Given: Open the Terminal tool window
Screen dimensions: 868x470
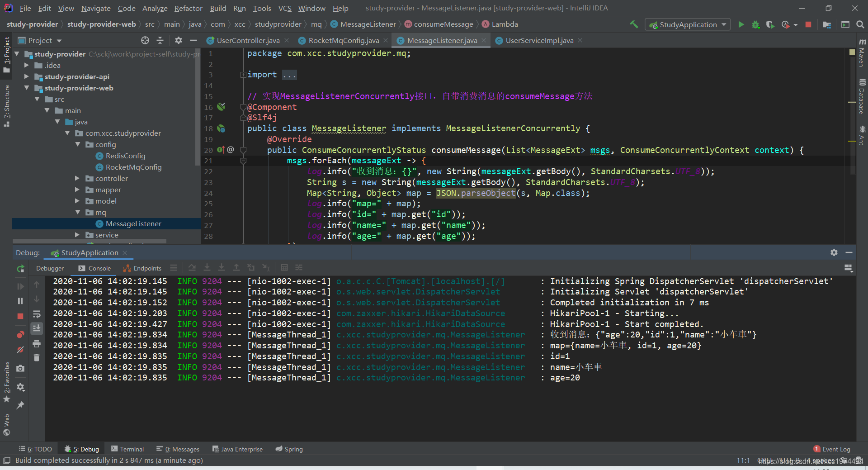Looking at the screenshot, I should [127, 449].
